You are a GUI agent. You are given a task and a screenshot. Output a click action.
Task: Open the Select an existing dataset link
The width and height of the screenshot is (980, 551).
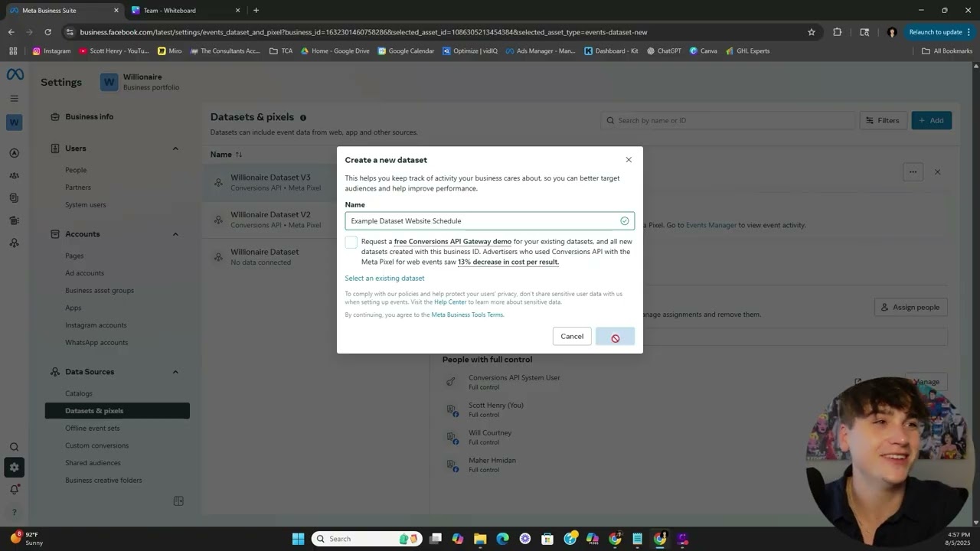click(384, 278)
